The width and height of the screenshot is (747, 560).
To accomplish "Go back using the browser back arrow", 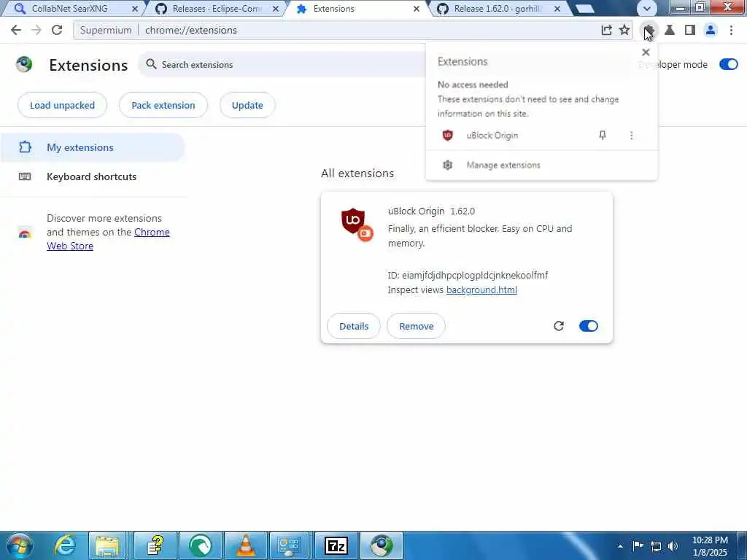I will (16, 30).
